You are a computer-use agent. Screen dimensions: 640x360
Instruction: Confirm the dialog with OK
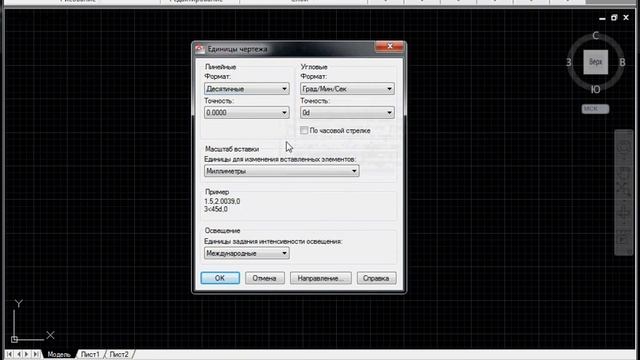(220, 278)
